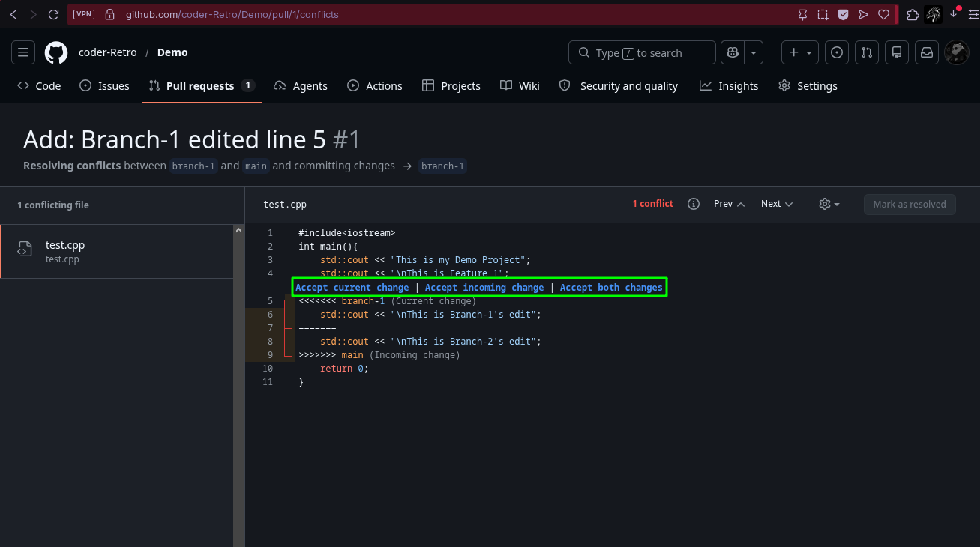Open the Copilot chat icon
The image size is (980, 547).
point(733,52)
